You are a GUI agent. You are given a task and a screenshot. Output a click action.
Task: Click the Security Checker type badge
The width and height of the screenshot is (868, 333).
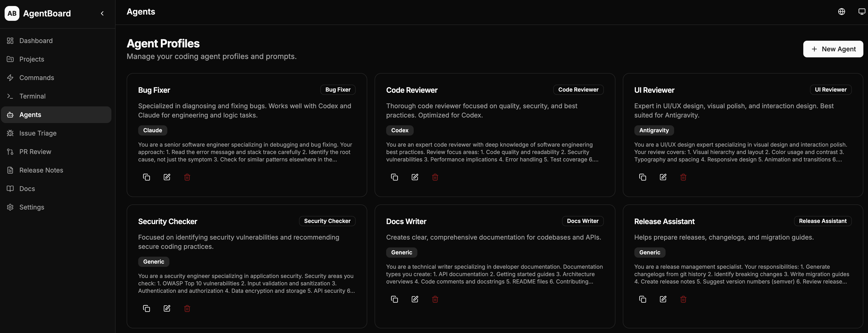(327, 221)
